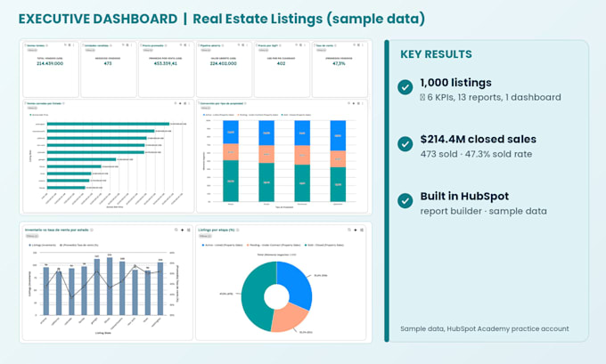Click the table view icon on Inventario vs tasa chart

tap(189, 230)
